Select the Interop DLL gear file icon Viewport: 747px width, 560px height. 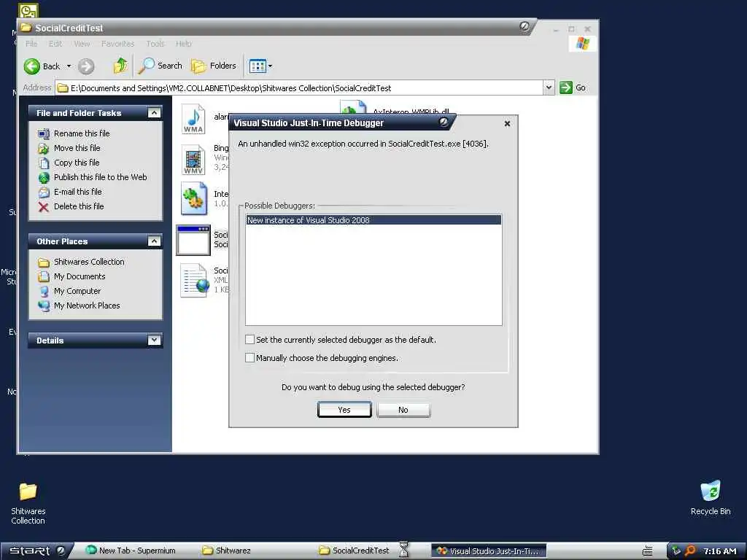tap(194, 198)
